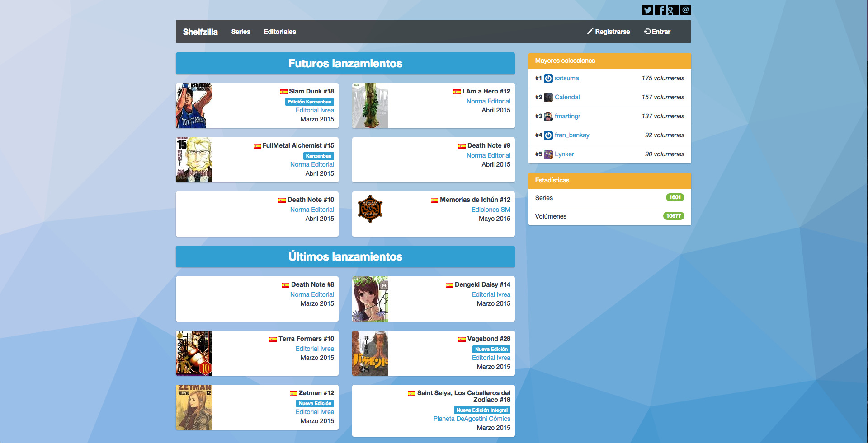
Task: Click the Futuros lanzamientos header
Action: coord(345,63)
